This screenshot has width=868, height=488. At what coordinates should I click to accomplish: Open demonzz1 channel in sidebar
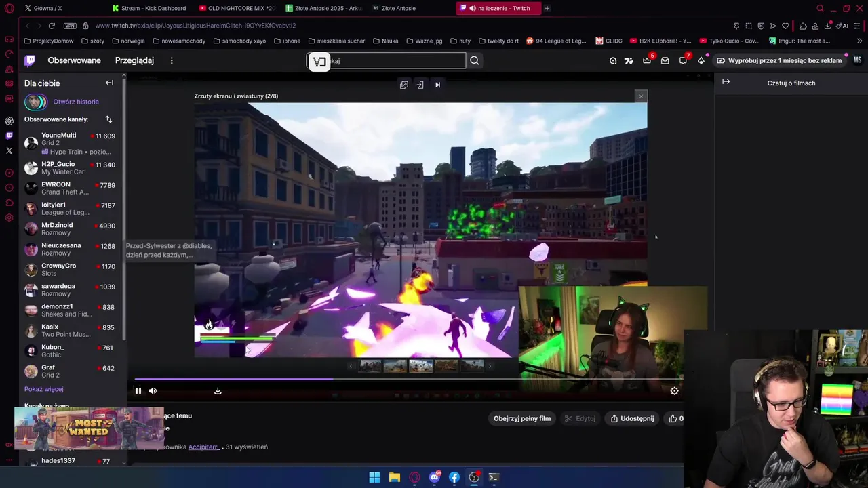pyautogui.click(x=71, y=310)
